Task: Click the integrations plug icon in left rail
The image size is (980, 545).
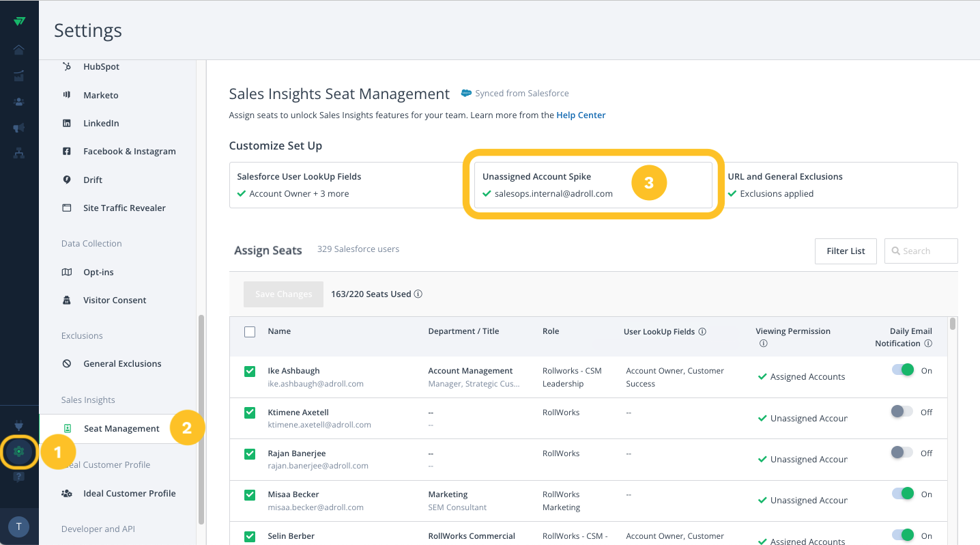Action: (19, 425)
